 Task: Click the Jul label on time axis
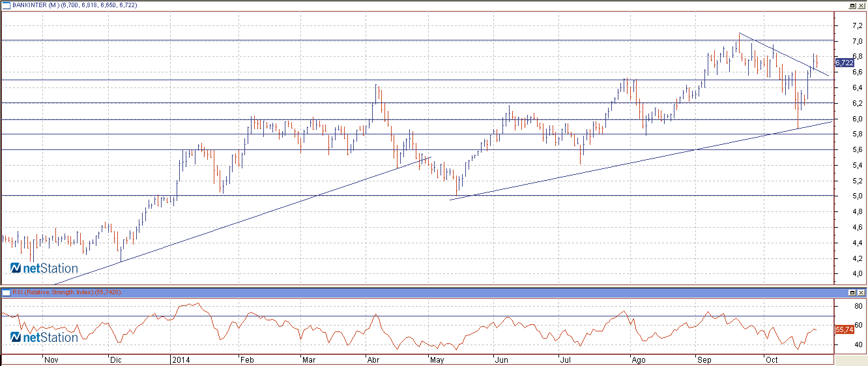click(565, 359)
